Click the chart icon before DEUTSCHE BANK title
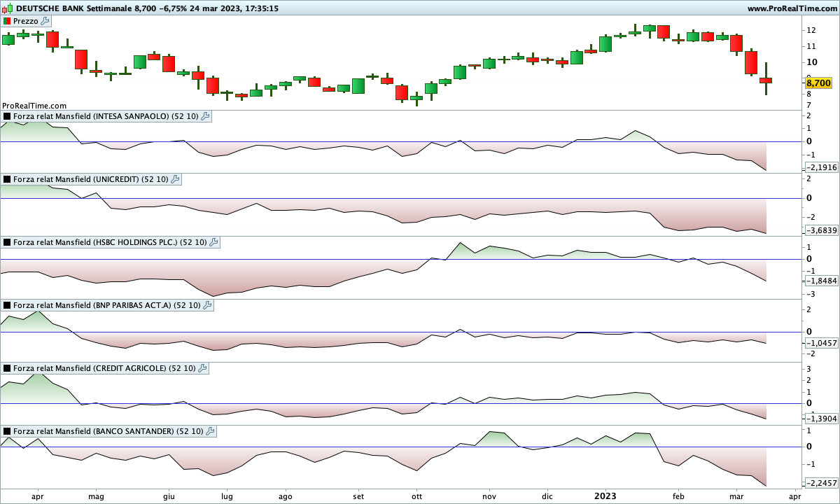The image size is (840, 504). [7, 8]
